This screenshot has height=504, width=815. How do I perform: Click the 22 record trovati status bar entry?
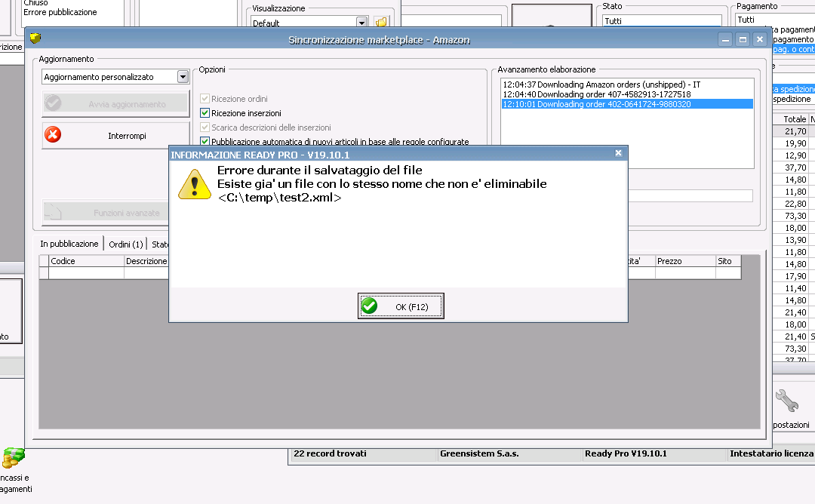[363, 453]
